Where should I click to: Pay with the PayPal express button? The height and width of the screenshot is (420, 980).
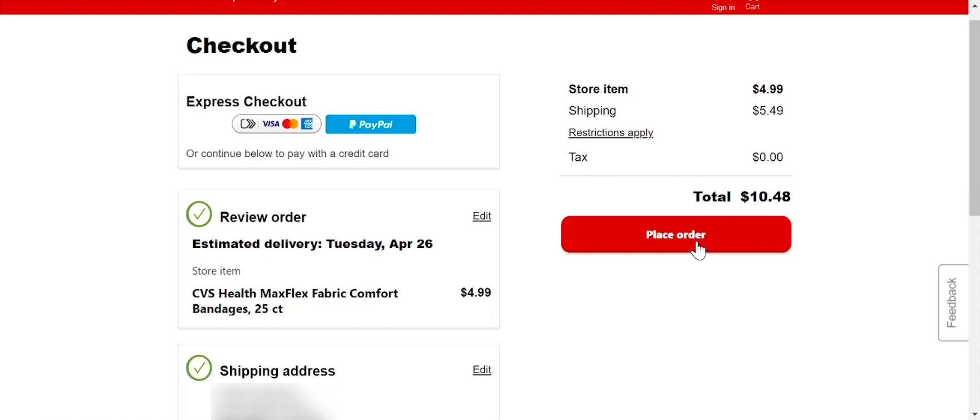tap(370, 124)
